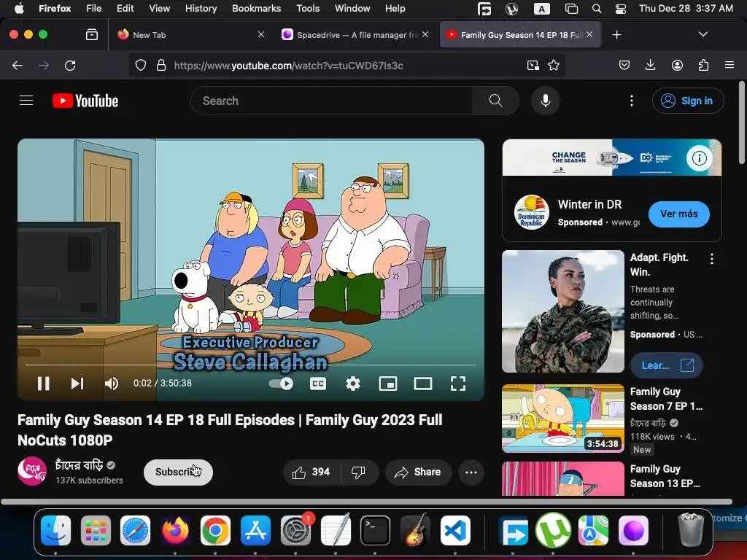Open Firefox downloads panel
The height and width of the screenshot is (560, 747).
[x=650, y=65]
